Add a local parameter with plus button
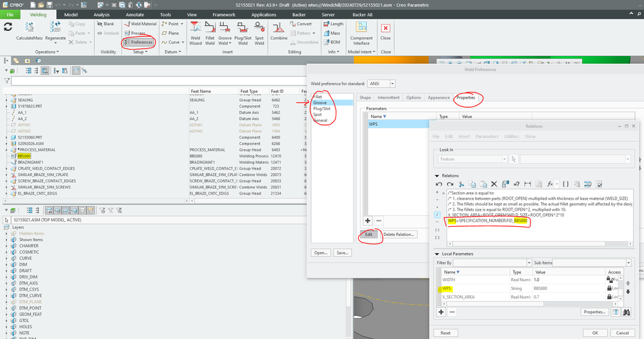The height and width of the screenshot is (339, 644). (441, 312)
